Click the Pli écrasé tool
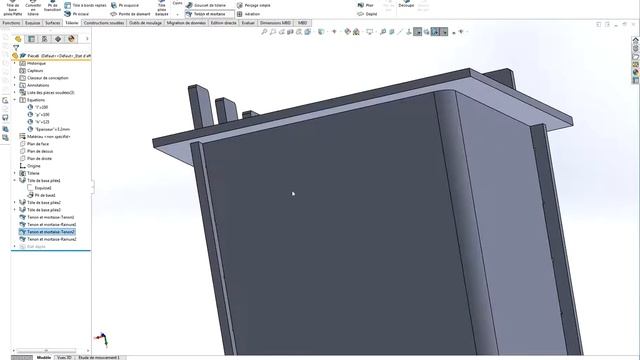 [77, 14]
